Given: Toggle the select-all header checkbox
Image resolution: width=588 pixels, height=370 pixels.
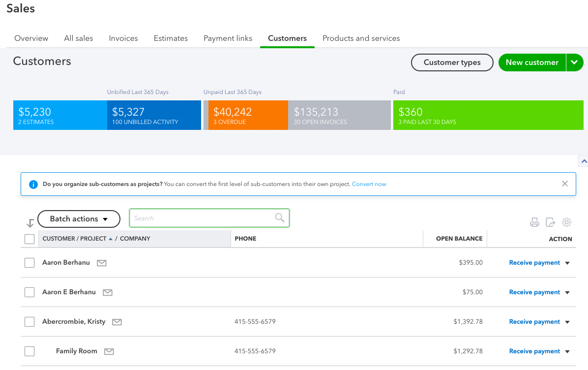Looking at the screenshot, I should (x=29, y=239).
